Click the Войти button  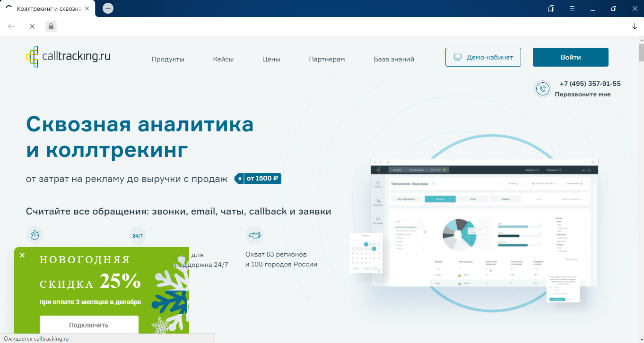(x=571, y=57)
